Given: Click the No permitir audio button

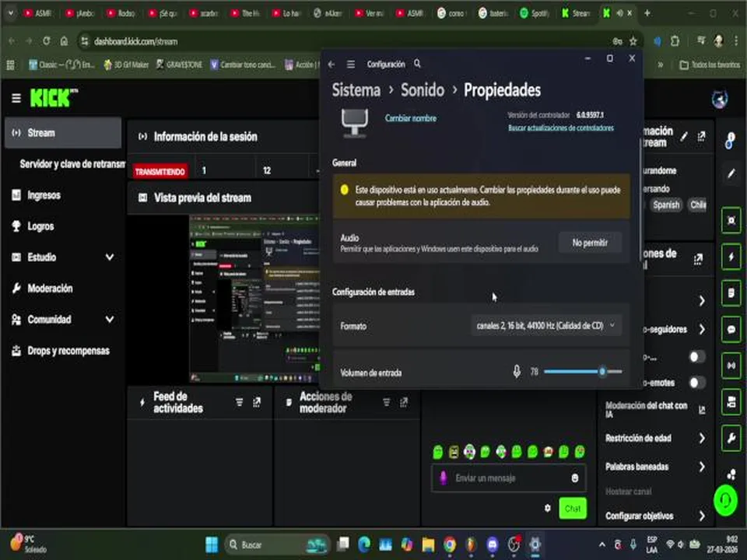Looking at the screenshot, I should (x=590, y=243).
